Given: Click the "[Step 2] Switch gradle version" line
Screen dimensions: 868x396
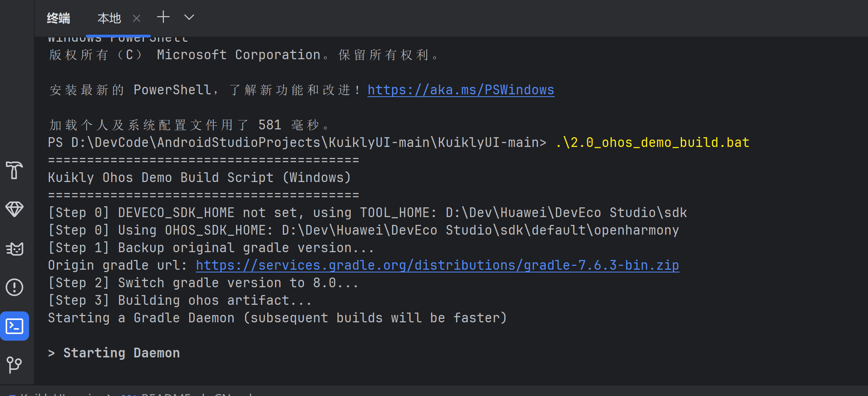Looking at the screenshot, I should coord(203,283).
